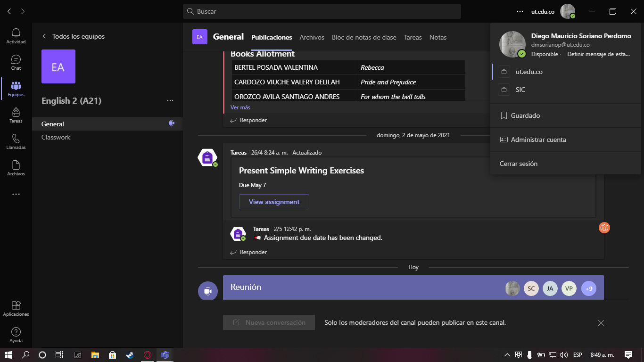The height and width of the screenshot is (362, 644).
Task: Click the profile avatar in title bar
Action: coord(568,11)
